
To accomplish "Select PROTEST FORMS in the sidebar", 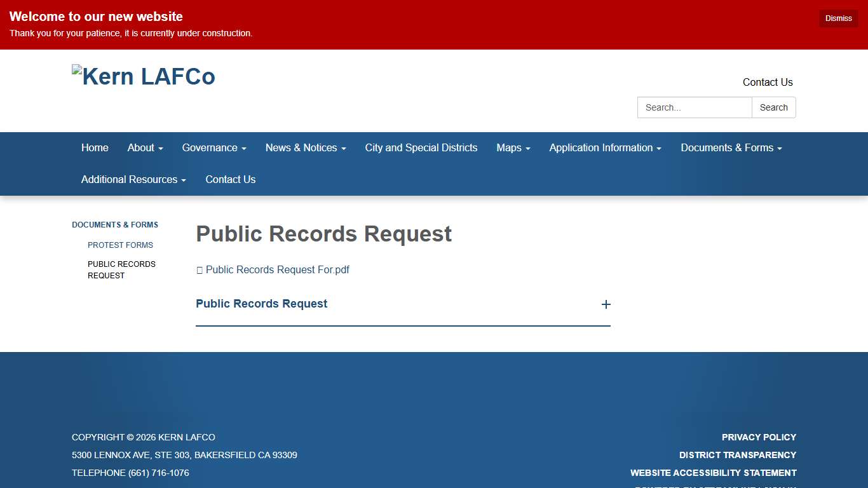I will pyautogui.click(x=120, y=245).
